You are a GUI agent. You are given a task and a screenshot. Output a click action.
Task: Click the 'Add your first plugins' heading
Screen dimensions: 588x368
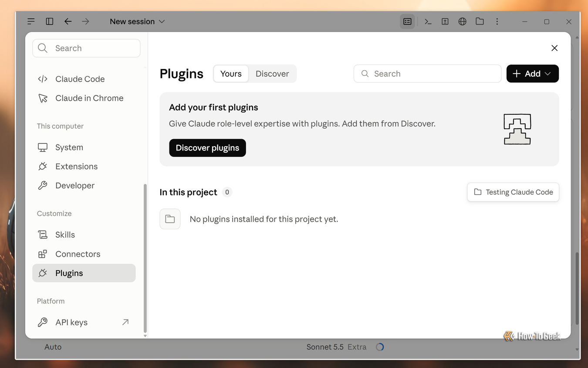point(213,107)
